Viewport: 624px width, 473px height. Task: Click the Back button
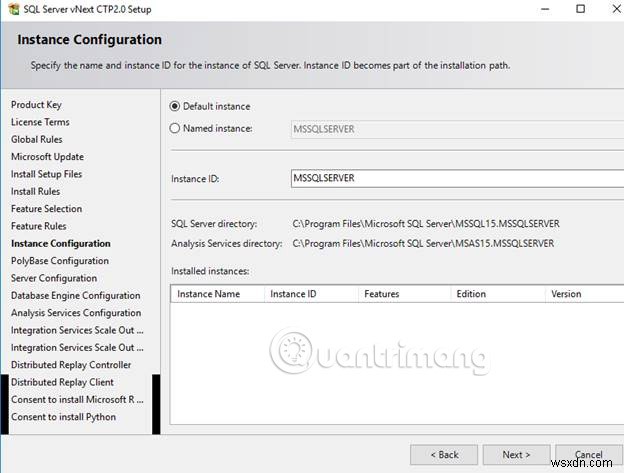pos(444,455)
